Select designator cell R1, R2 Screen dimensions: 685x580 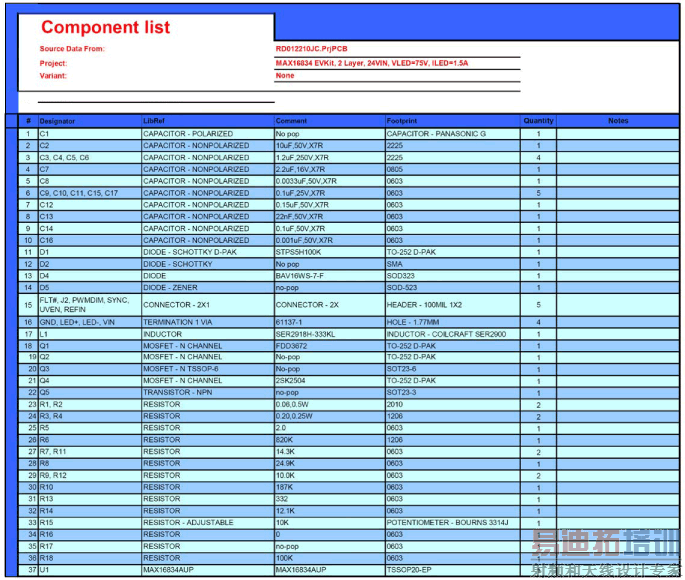[x=90, y=404]
